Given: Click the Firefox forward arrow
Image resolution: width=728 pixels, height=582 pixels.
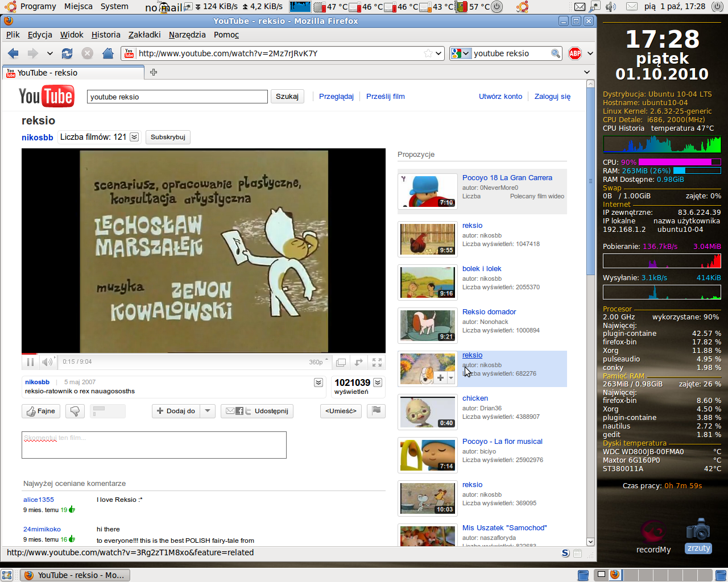Looking at the screenshot, I should coord(33,53).
